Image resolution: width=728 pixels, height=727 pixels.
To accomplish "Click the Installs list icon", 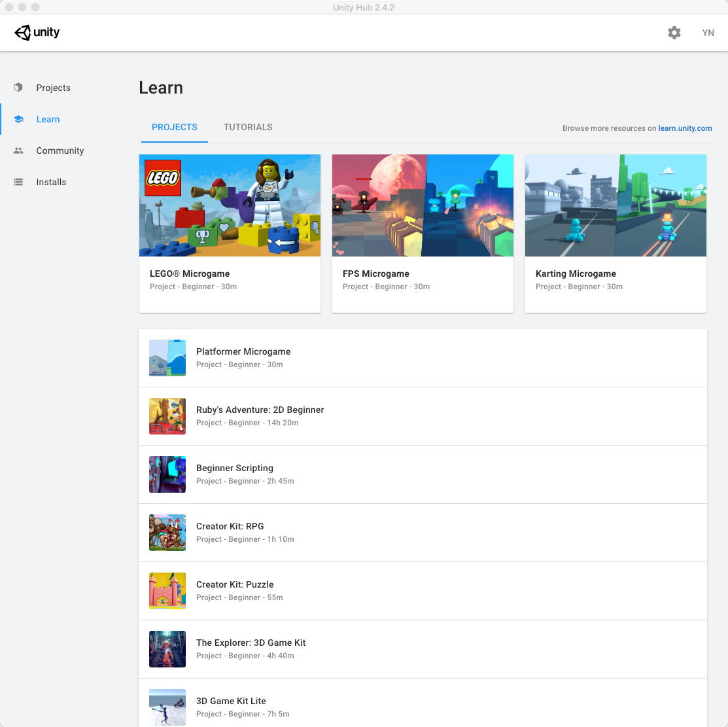I will point(18,182).
